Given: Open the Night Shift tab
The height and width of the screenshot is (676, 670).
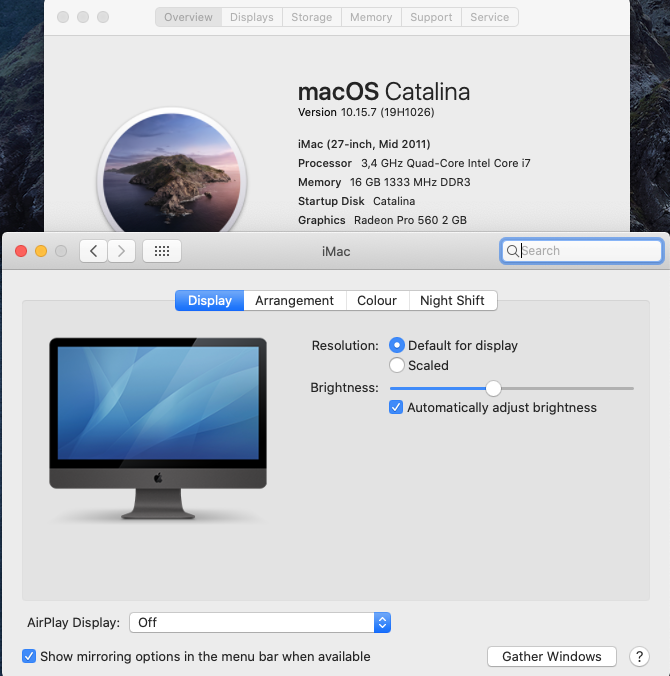Looking at the screenshot, I should [452, 300].
